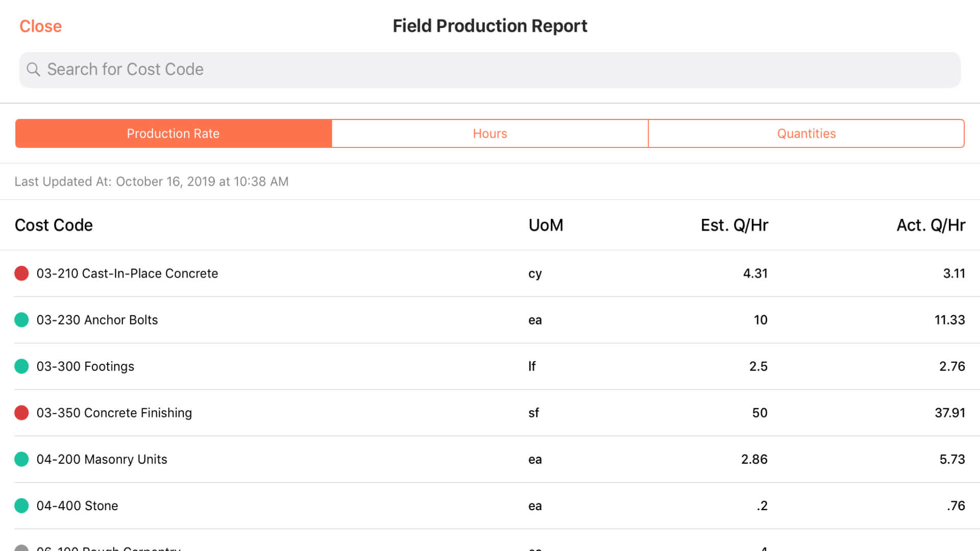Open the 03-230 Anchor Bolts row
This screenshot has height=551, width=980.
click(x=97, y=320)
